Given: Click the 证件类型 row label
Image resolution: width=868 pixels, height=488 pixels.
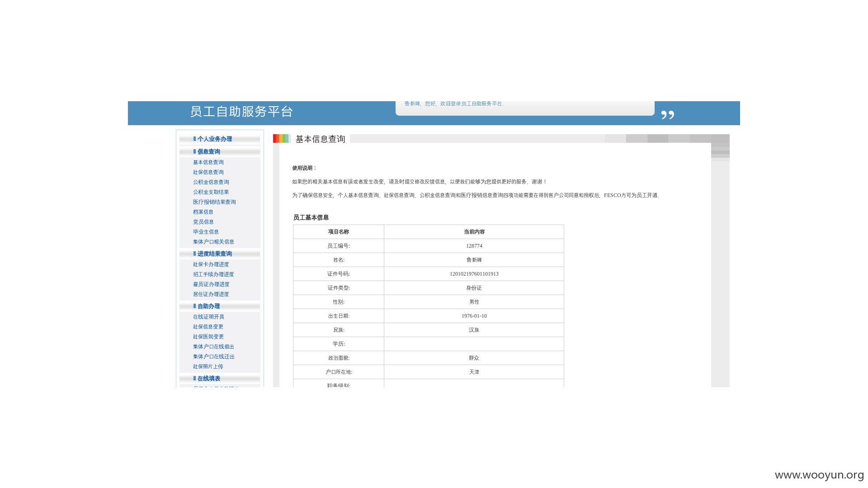Looking at the screenshot, I should click(339, 288).
